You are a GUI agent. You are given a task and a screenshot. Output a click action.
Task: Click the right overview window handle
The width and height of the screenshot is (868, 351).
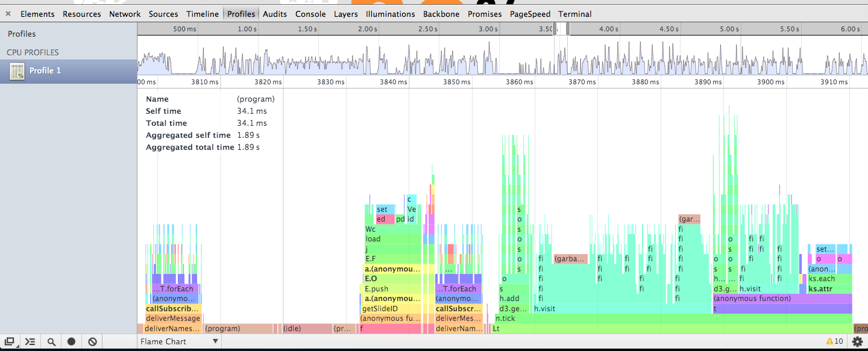(568, 29)
